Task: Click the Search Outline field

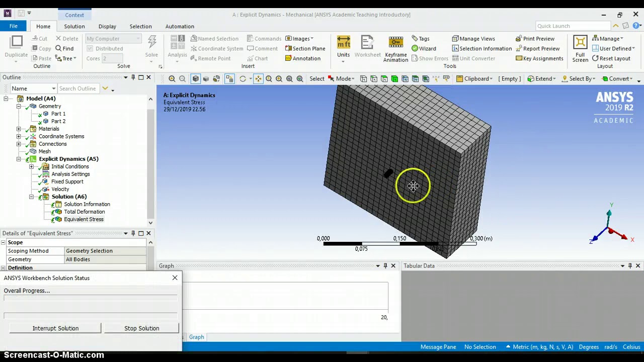Action: tap(78, 88)
